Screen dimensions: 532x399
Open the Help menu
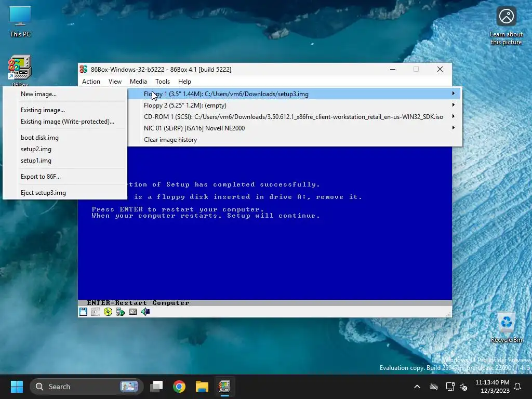pyautogui.click(x=184, y=82)
